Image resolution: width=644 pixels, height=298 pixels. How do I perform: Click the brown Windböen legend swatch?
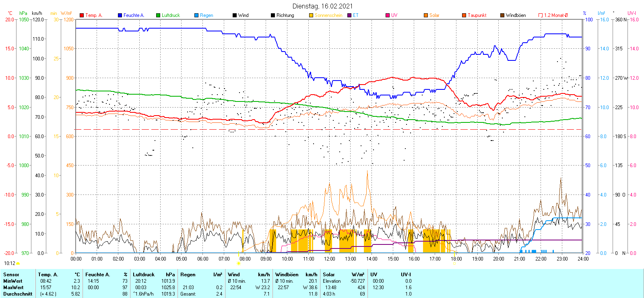(x=502, y=15)
